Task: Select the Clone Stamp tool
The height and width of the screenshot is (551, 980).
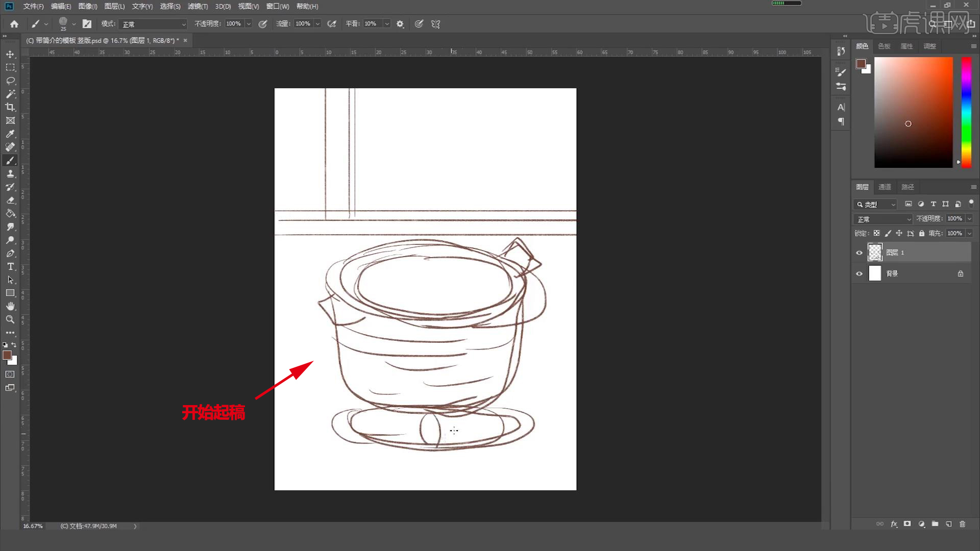Action: pos(10,173)
